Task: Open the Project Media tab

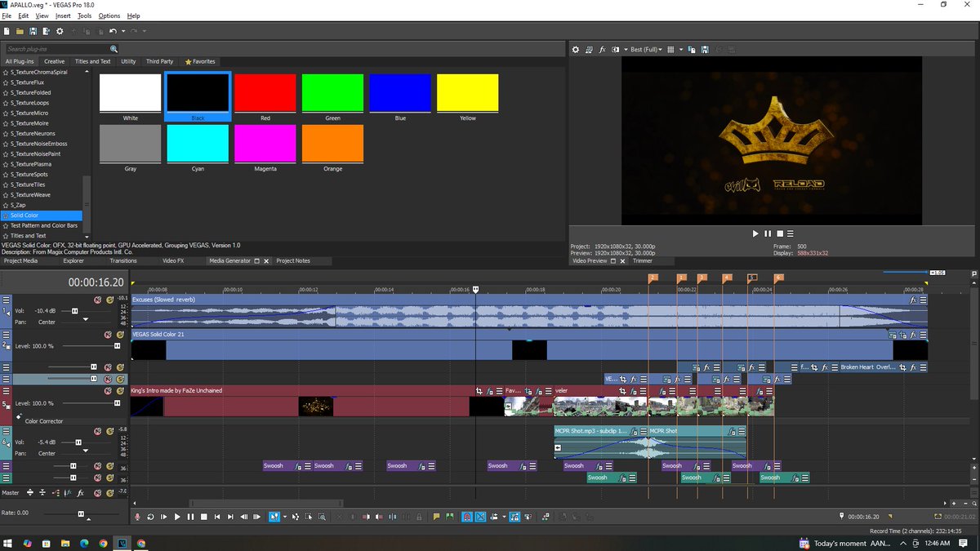Action: click(x=20, y=260)
